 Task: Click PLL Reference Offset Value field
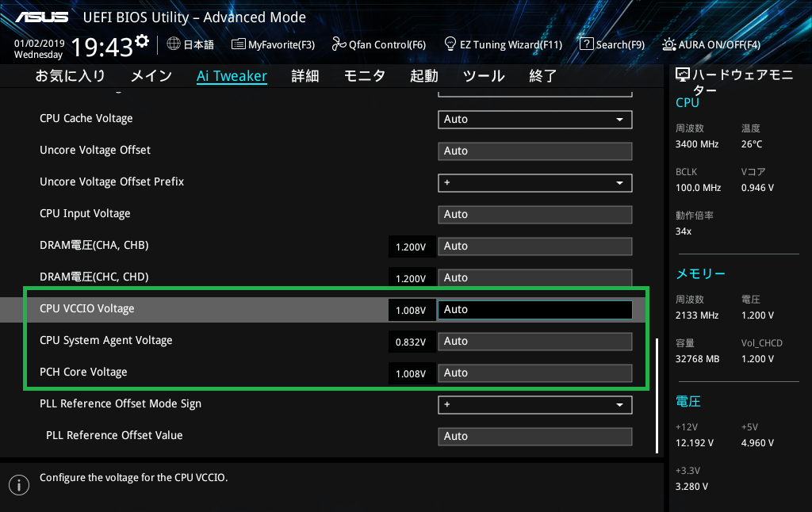[535, 437]
